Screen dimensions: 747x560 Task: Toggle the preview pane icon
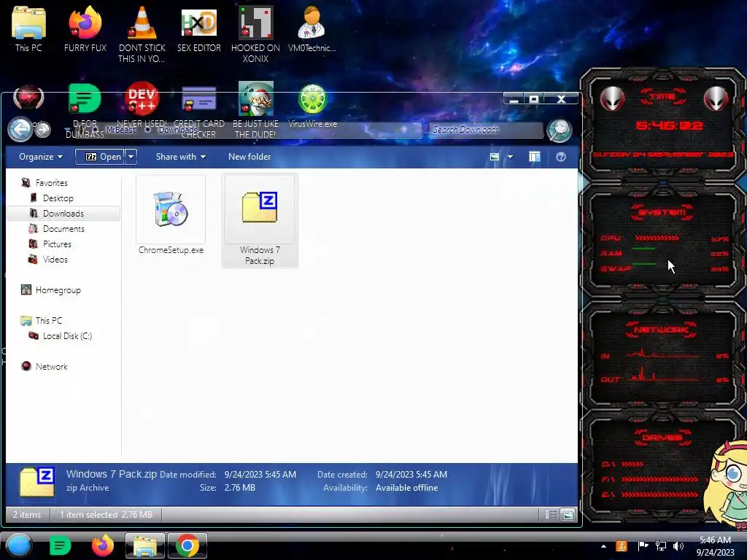pos(535,157)
